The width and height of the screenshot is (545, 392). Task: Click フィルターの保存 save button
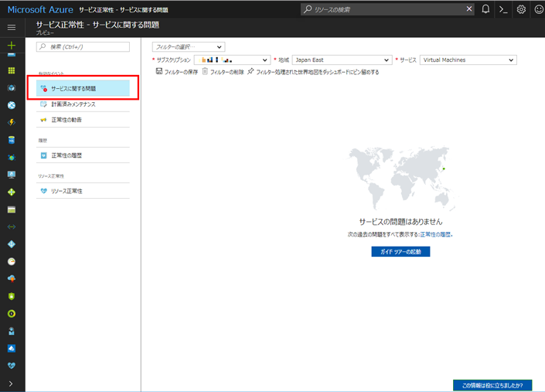177,72
